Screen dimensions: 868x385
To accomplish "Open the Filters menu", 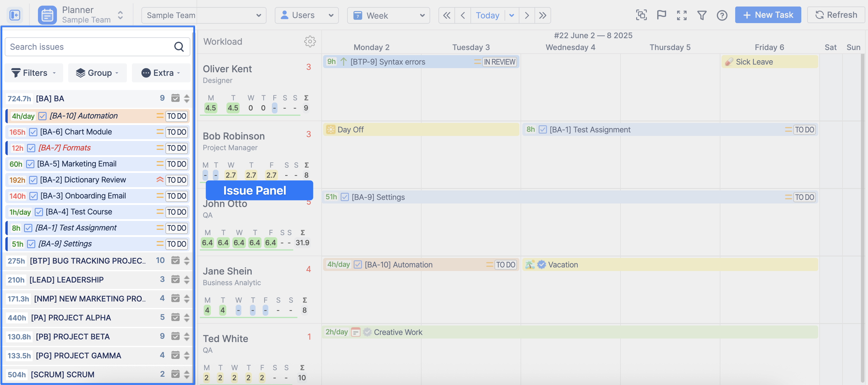I will pyautogui.click(x=34, y=73).
